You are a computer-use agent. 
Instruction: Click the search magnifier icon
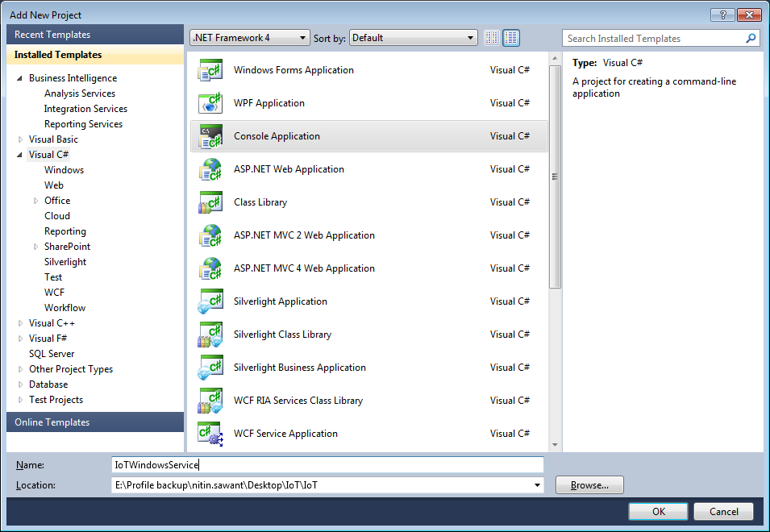pyautogui.click(x=751, y=38)
